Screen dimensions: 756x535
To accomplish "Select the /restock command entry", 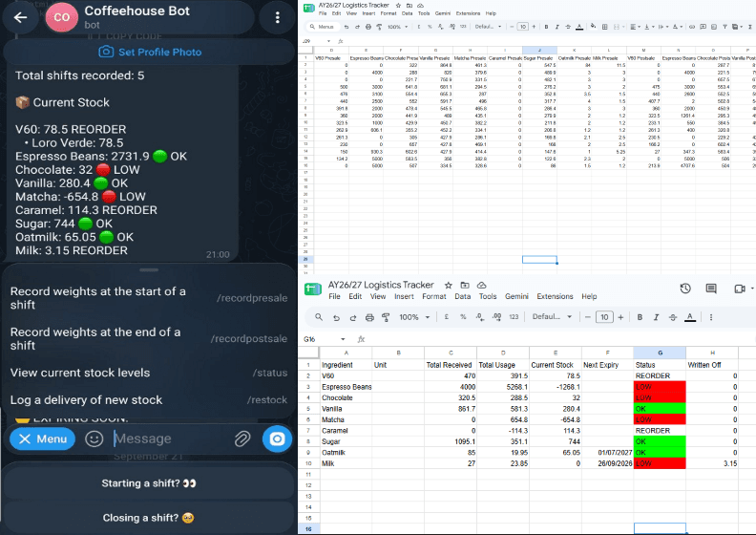I will click(149, 400).
